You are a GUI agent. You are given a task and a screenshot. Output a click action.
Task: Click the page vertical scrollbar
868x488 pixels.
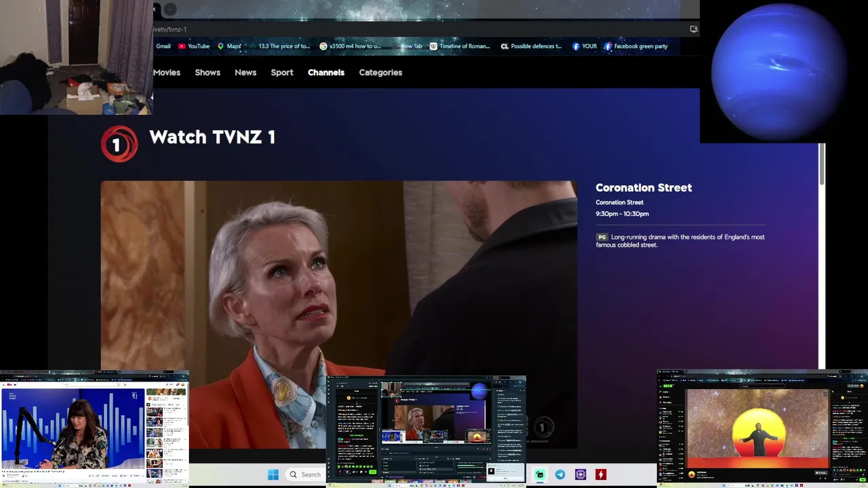tap(822, 164)
